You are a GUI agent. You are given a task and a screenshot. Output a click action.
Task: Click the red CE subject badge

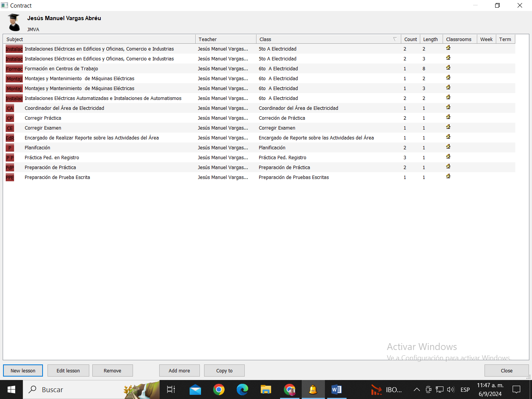coord(10,128)
